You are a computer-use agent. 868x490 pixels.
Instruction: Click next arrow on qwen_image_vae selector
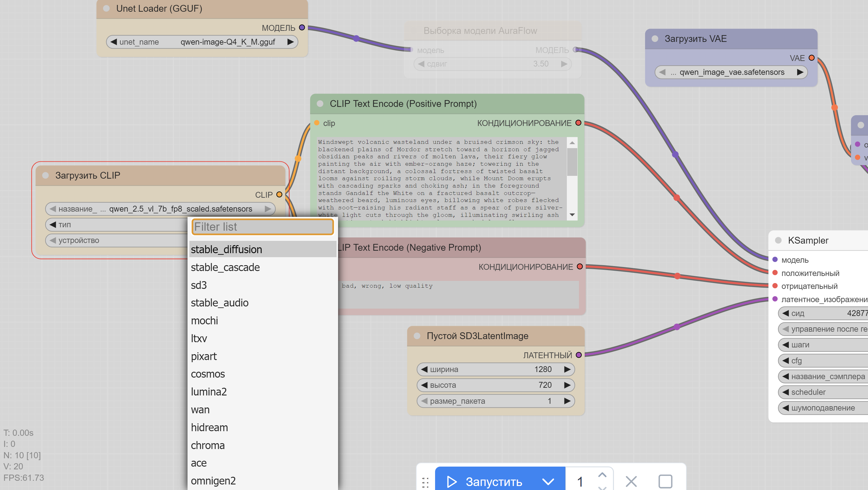(800, 72)
